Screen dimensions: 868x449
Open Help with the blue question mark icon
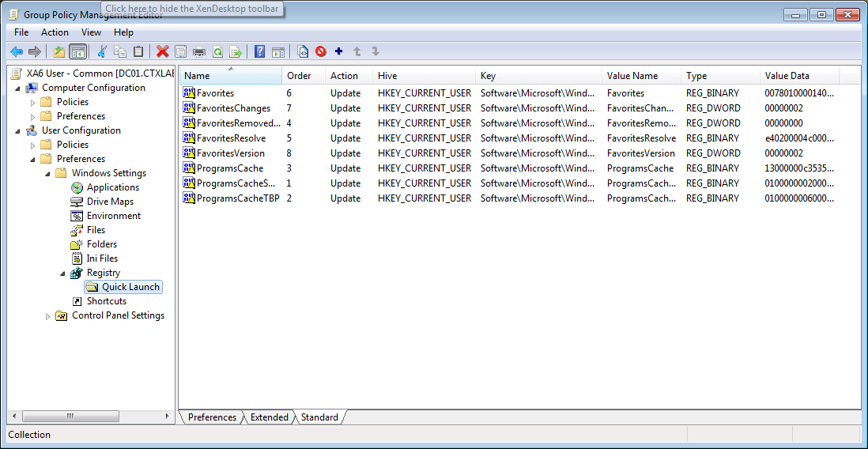[x=259, y=52]
